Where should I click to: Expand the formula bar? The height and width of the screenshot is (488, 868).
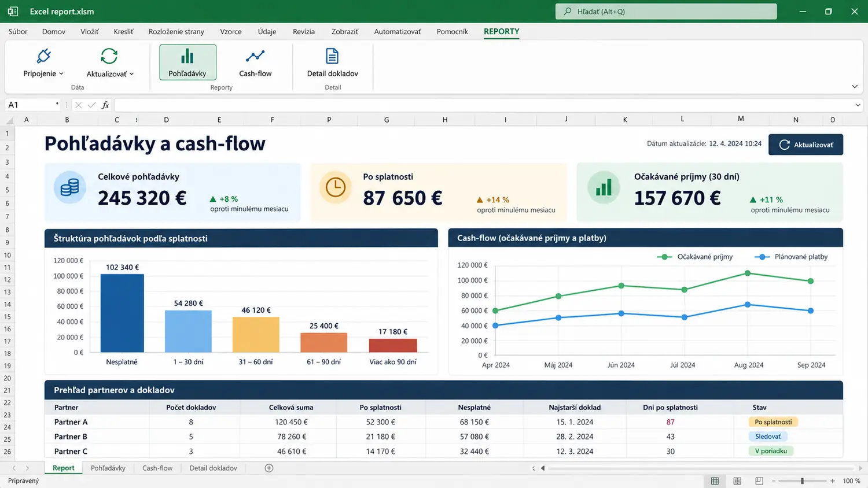(x=858, y=105)
